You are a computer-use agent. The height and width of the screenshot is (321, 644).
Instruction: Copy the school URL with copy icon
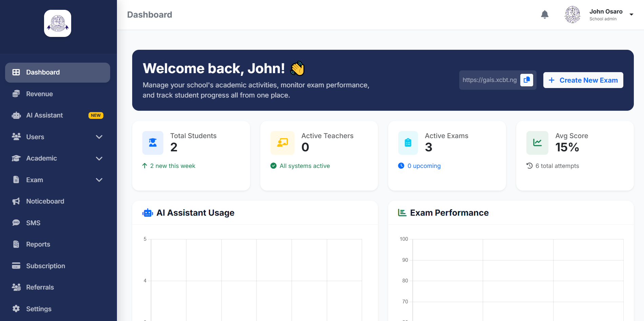[x=527, y=80]
